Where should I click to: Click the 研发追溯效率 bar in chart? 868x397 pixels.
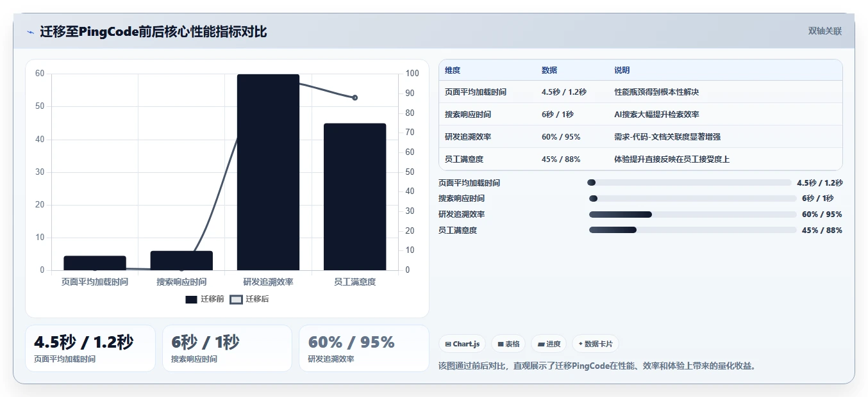point(268,172)
